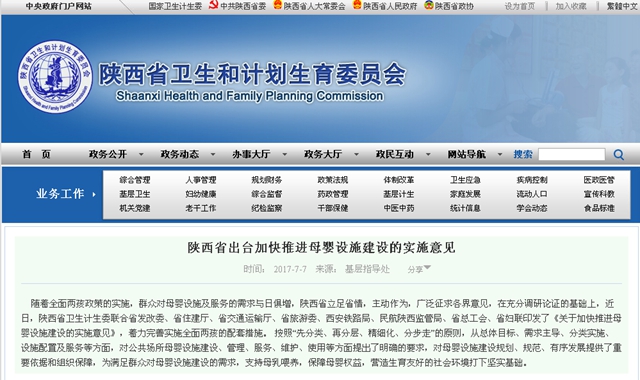This screenshot has height=380, width=640.
Task: Expand the 办事大厅 dropdown arrow
Action: tap(284, 154)
